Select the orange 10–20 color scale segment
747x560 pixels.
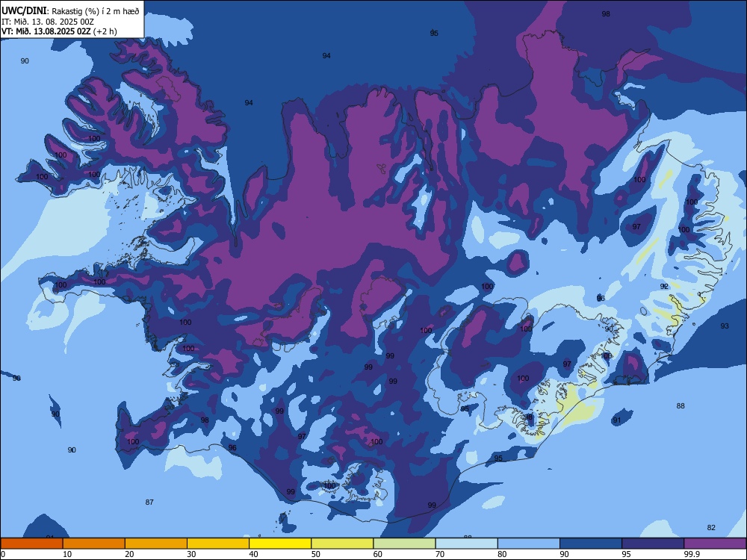pos(94,544)
